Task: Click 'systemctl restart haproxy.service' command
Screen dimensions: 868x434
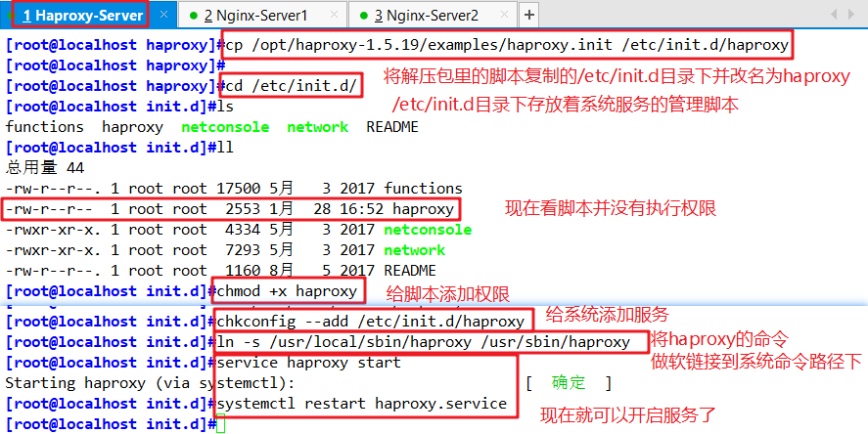Action: (x=361, y=404)
